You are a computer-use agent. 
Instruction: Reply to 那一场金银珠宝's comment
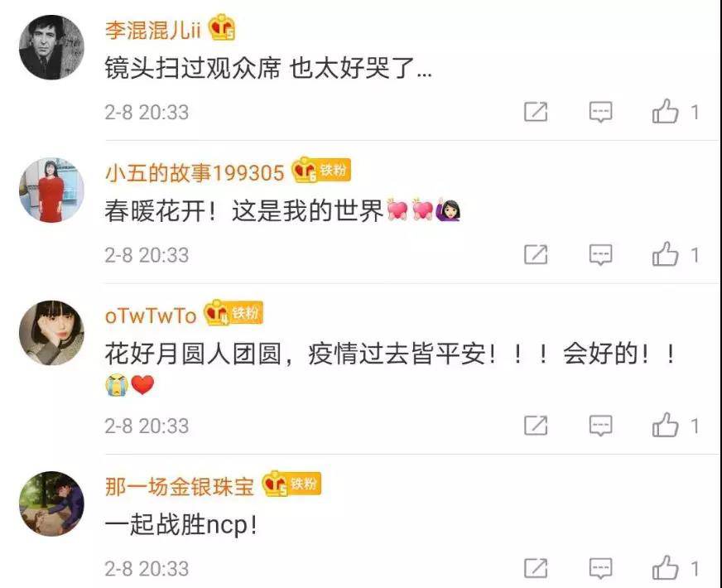pos(601,568)
